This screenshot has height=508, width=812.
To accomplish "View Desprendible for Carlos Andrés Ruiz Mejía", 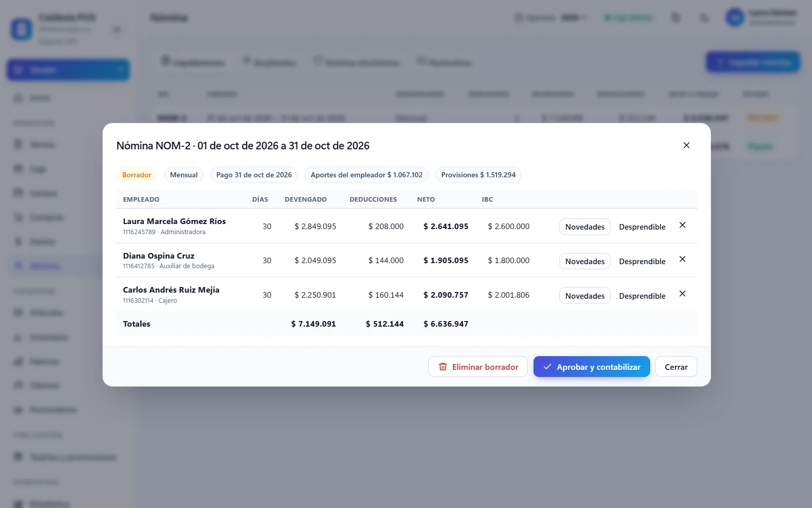I will 642,296.
